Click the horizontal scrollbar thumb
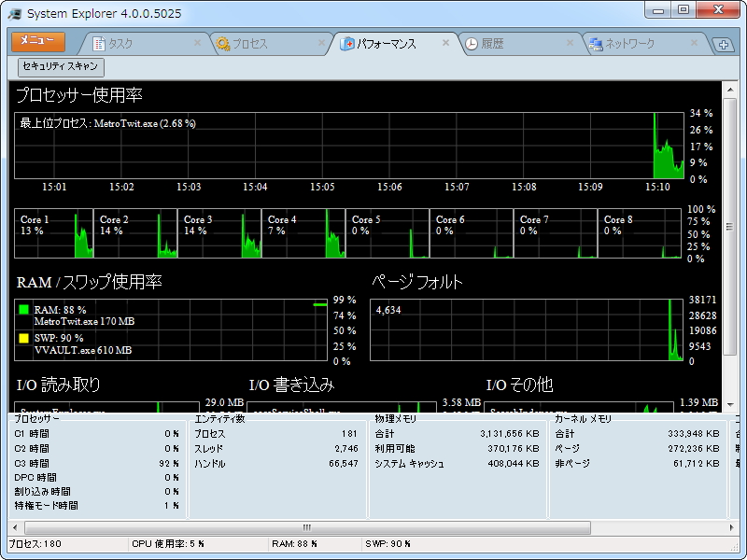This screenshot has width=747, height=560. click(308, 527)
